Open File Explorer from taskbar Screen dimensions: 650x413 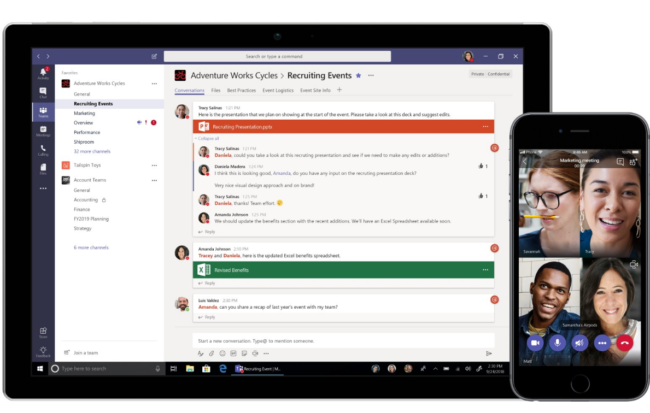point(190,369)
